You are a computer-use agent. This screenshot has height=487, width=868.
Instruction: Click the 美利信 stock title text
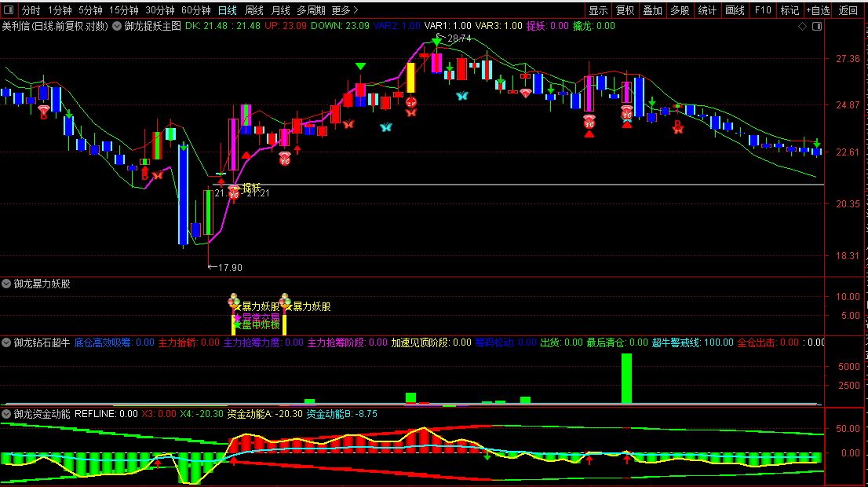click(x=55, y=26)
